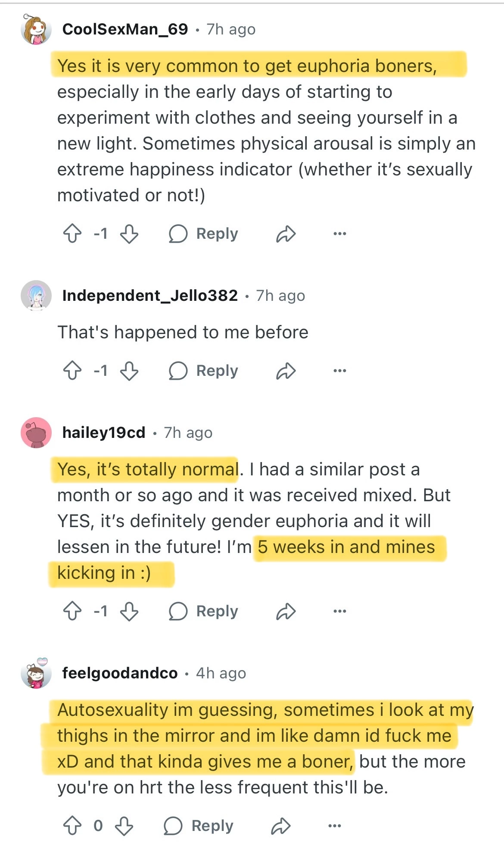Reply to feelgoodandco's comment
Viewport: 504px width, 865px height.
pos(199,826)
